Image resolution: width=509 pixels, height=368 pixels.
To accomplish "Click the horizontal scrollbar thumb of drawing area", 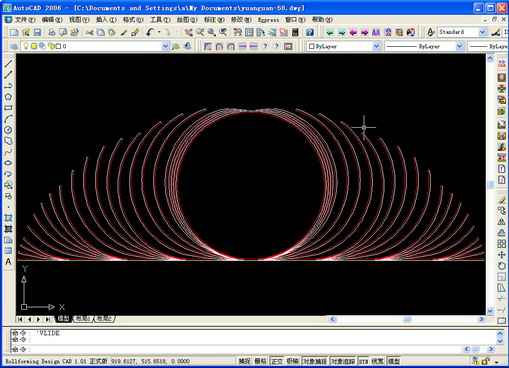I will [x=407, y=319].
